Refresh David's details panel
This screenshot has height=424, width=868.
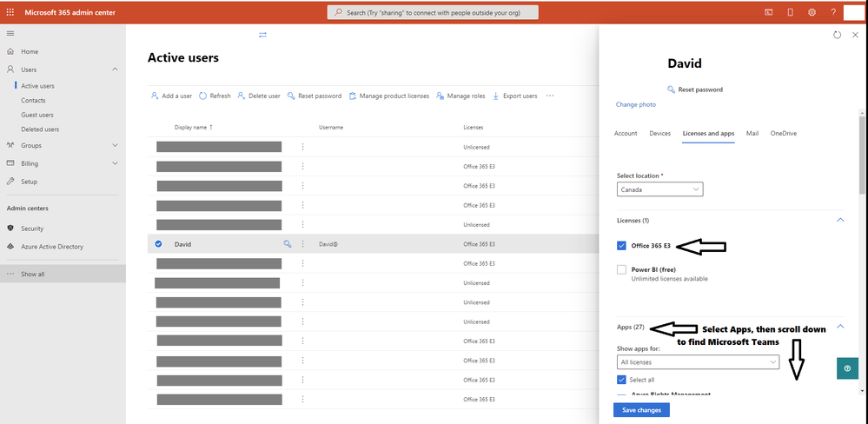click(x=837, y=34)
